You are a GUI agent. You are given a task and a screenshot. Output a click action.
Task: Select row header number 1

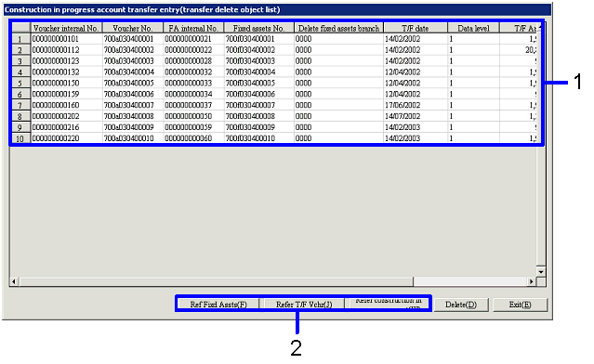coord(20,39)
